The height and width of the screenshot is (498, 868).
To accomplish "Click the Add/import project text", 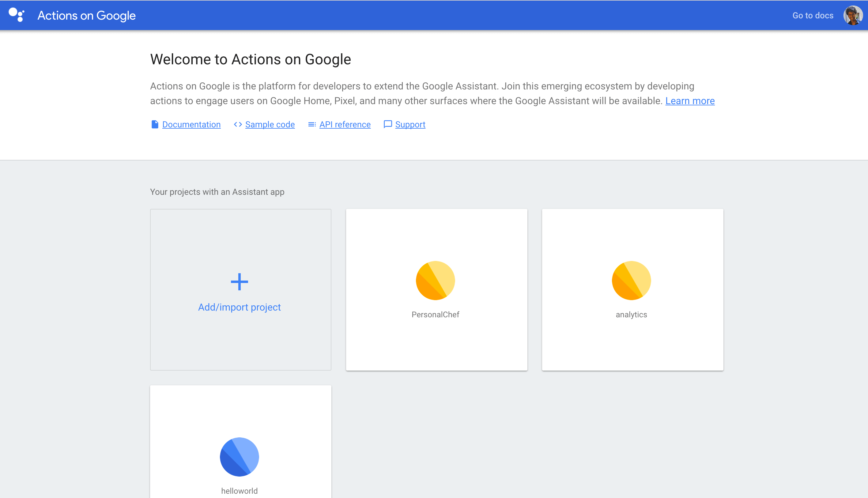I will pos(240,307).
